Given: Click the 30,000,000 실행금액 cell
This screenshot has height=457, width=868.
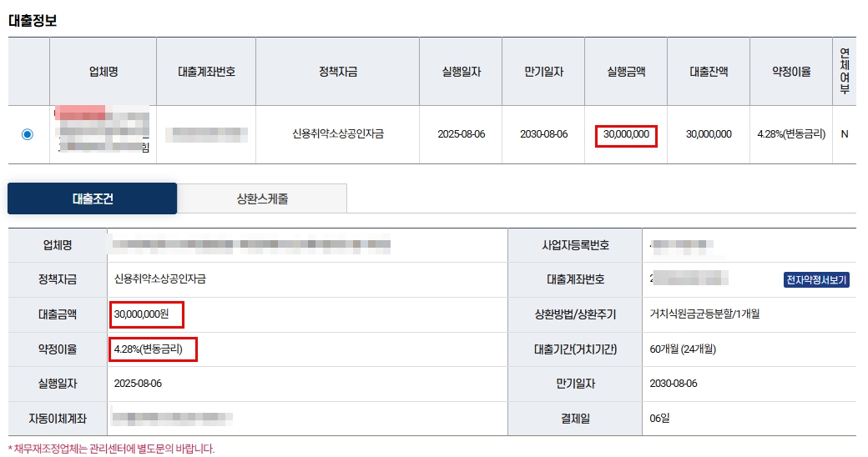Looking at the screenshot, I should [626, 134].
